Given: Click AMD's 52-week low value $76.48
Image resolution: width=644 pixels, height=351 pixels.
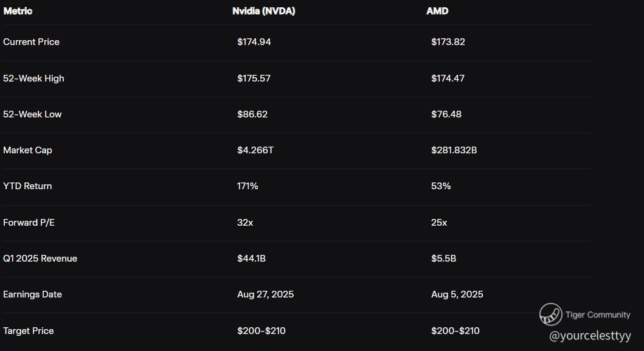Looking at the screenshot, I should [446, 114].
